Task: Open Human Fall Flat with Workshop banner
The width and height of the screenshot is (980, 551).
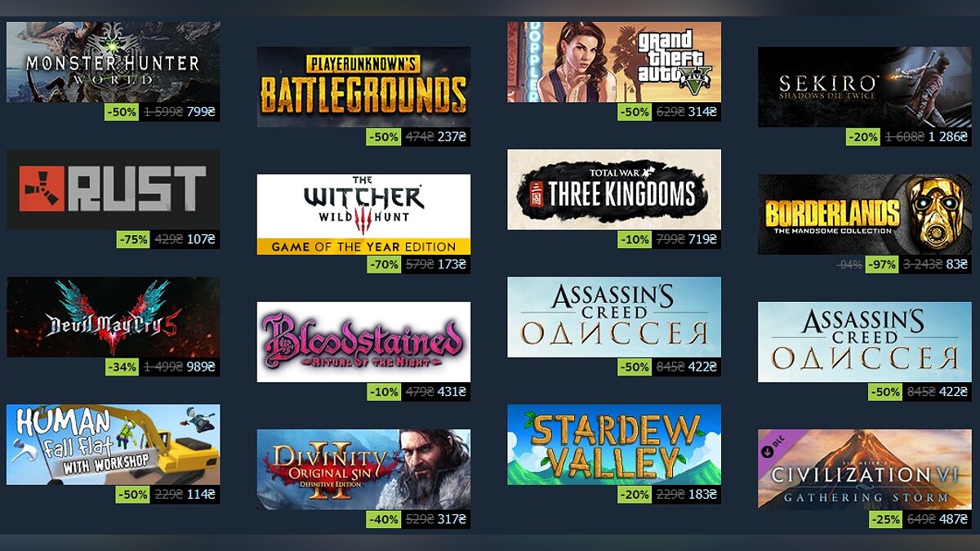Action: pos(113,444)
